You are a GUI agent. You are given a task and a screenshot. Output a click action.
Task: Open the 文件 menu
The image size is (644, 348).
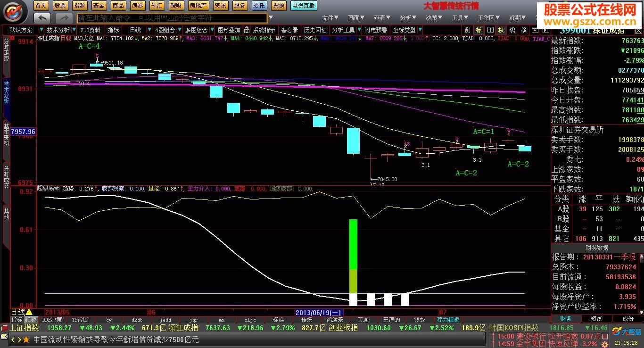tap(330, 18)
